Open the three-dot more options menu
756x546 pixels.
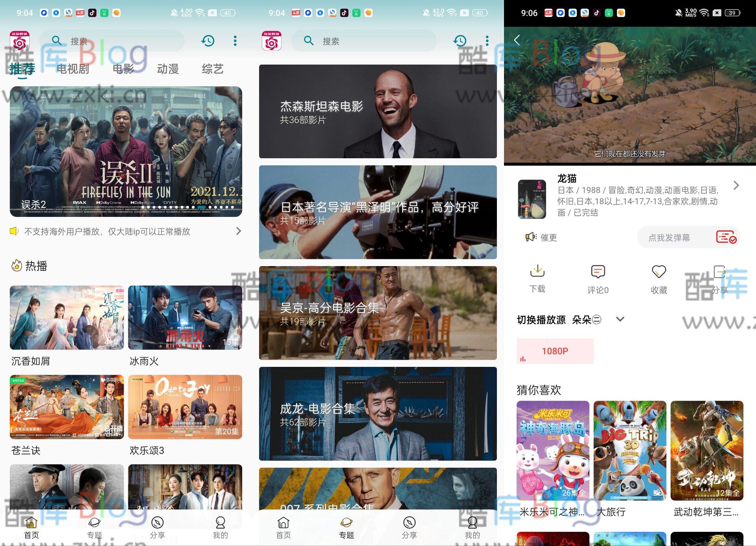pos(235,41)
